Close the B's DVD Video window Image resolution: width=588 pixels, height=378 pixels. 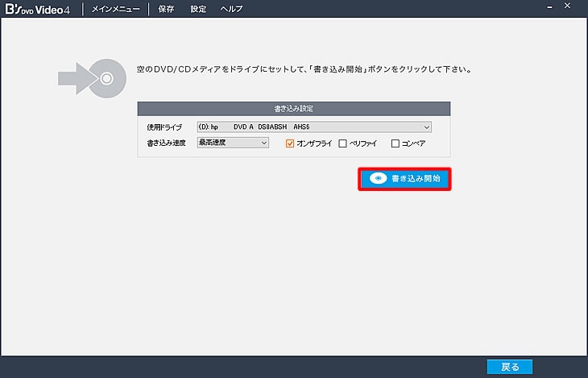[567, 6]
